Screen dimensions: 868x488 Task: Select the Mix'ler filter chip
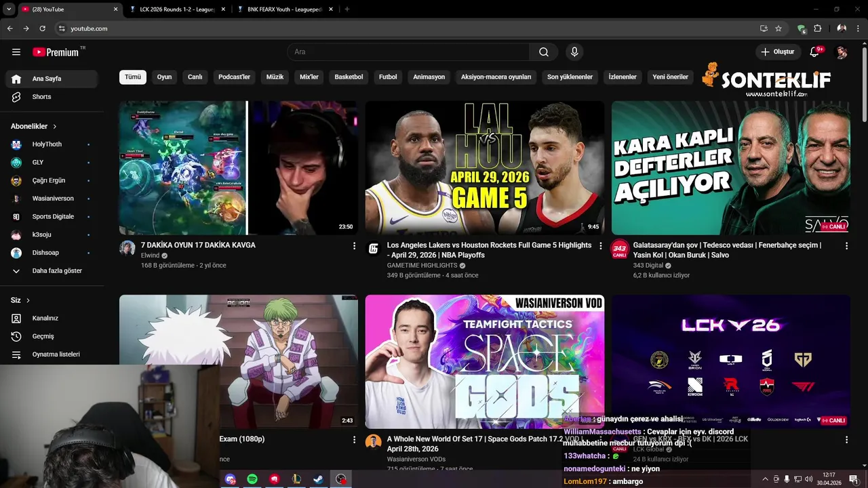309,77
